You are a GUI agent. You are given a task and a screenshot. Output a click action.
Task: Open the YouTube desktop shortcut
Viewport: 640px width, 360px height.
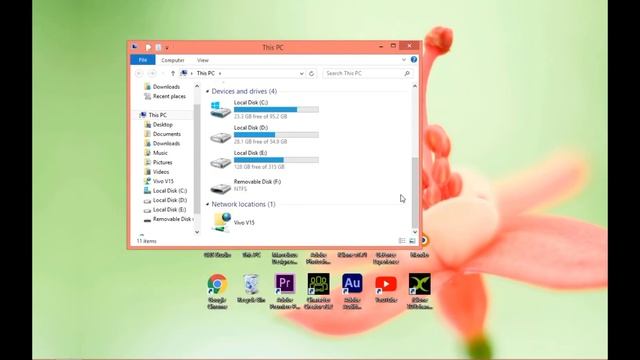click(x=386, y=284)
